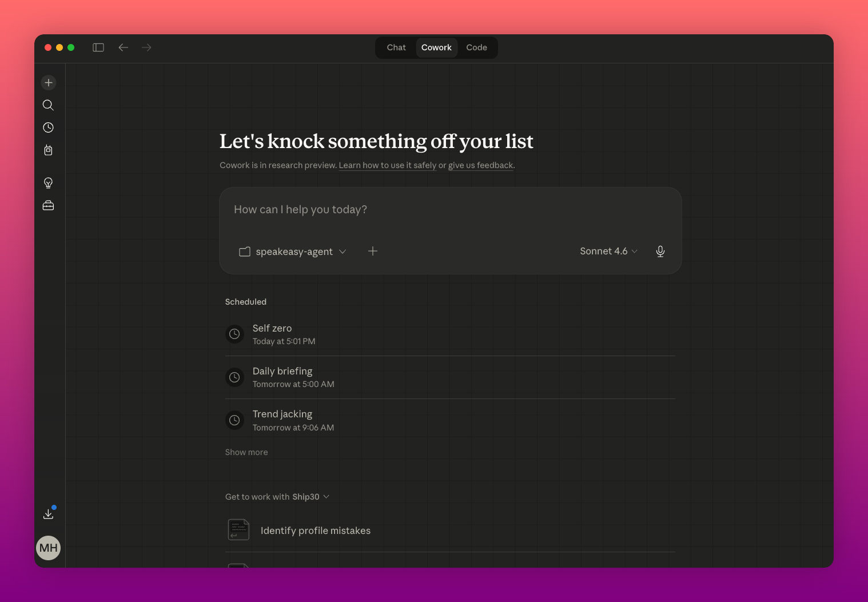Screen dimensions: 868x602
Task: Click the 'give us feedback' link
Action: coord(480,165)
